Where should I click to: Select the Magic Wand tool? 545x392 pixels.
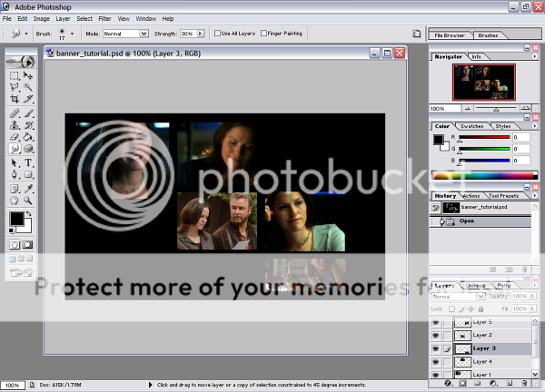click(x=28, y=87)
